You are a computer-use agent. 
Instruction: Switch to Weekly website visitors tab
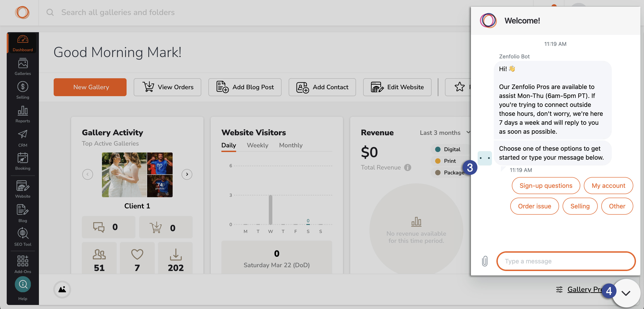click(x=257, y=145)
